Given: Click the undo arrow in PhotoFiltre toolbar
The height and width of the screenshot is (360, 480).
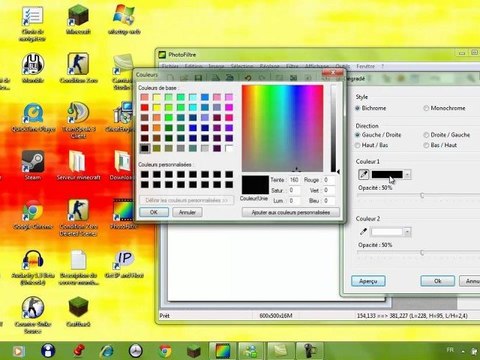Looking at the screenshot, I should 248,78.
